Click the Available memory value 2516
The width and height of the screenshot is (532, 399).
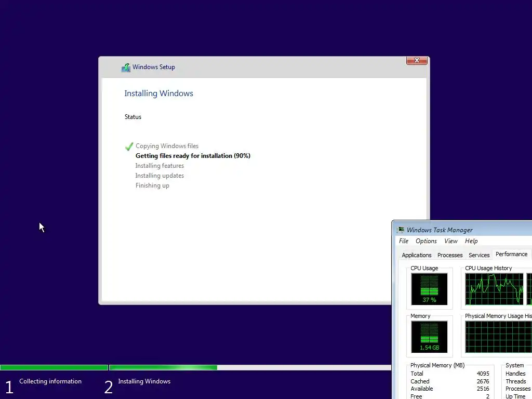click(x=483, y=389)
